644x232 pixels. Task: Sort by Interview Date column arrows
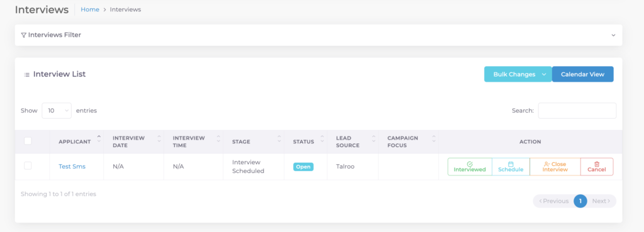159,138
